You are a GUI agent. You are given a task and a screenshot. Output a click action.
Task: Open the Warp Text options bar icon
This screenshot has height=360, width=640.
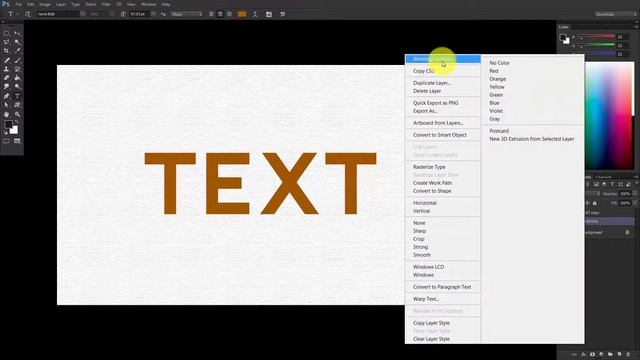(x=255, y=14)
